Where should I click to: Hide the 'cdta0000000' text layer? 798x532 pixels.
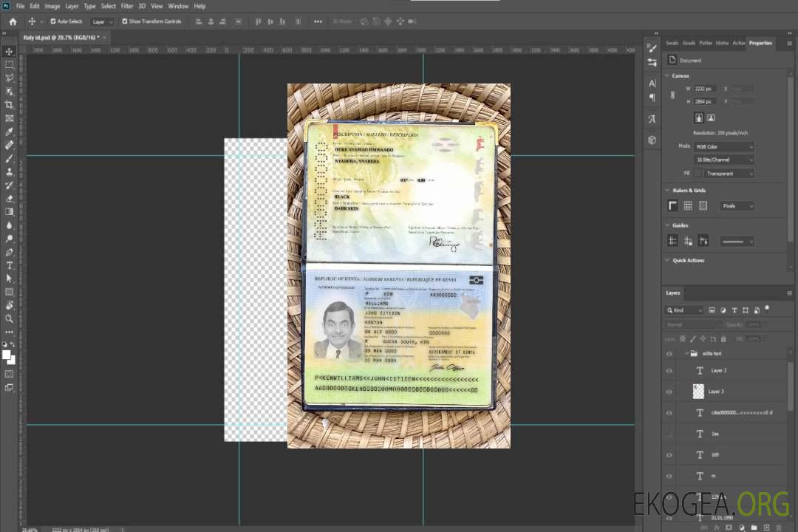coord(669,413)
